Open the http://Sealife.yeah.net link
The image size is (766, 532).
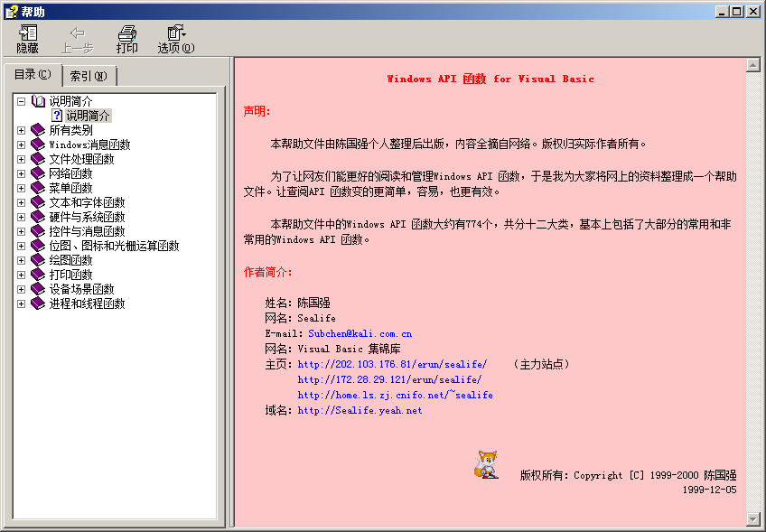(360, 411)
